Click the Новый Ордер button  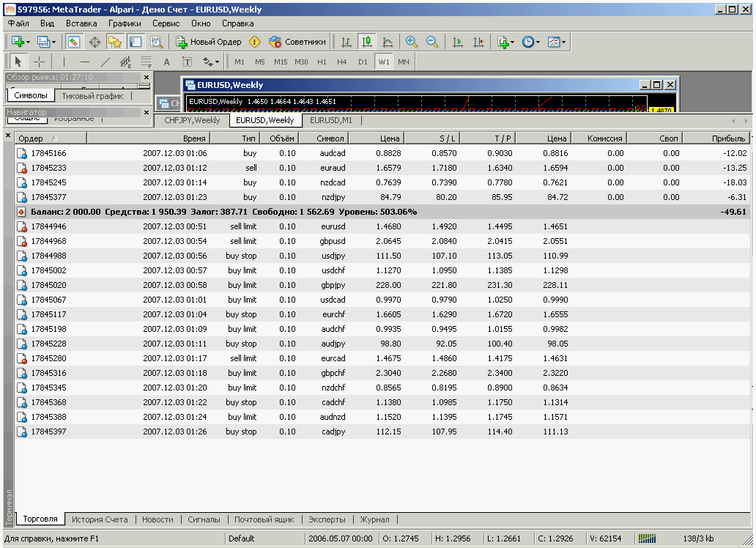tap(209, 42)
